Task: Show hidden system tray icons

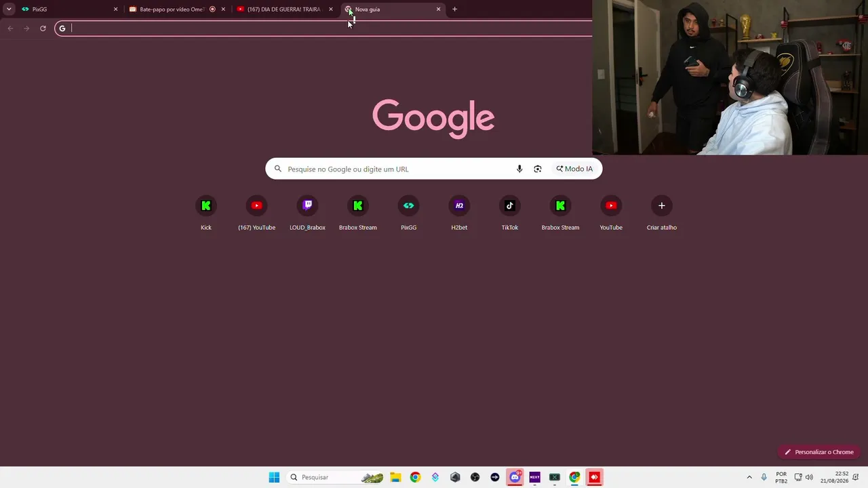Action: tap(749, 477)
